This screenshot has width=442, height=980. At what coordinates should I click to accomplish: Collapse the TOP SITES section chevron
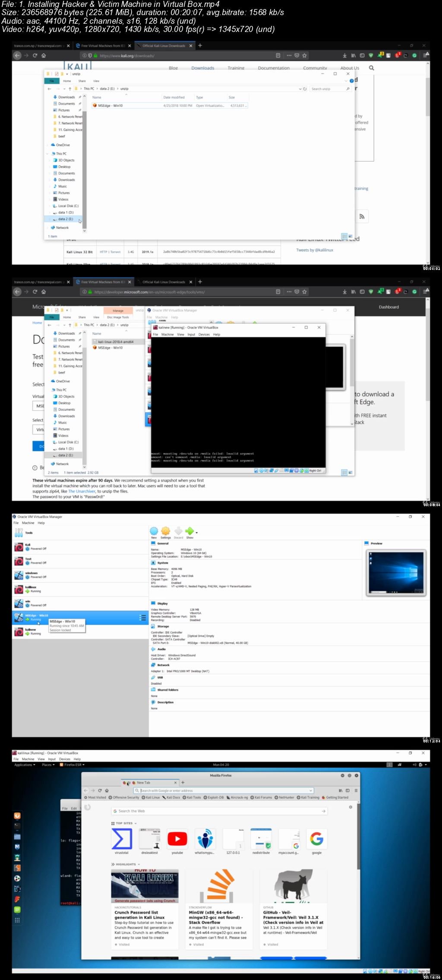(x=136, y=823)
